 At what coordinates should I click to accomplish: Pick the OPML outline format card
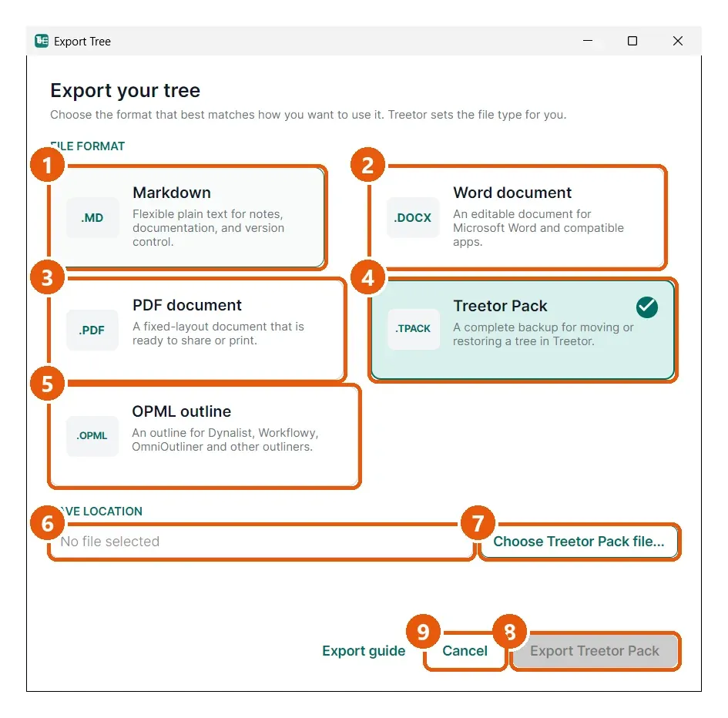[204, 436]
